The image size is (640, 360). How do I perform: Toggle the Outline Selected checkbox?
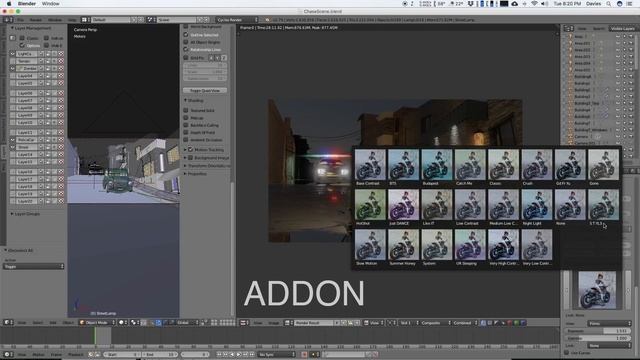186,35
